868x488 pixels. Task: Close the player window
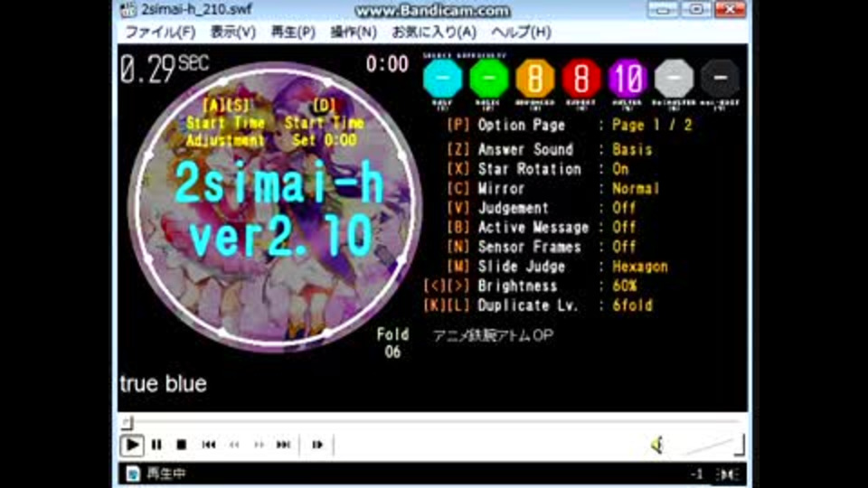[x=731, y=9]
